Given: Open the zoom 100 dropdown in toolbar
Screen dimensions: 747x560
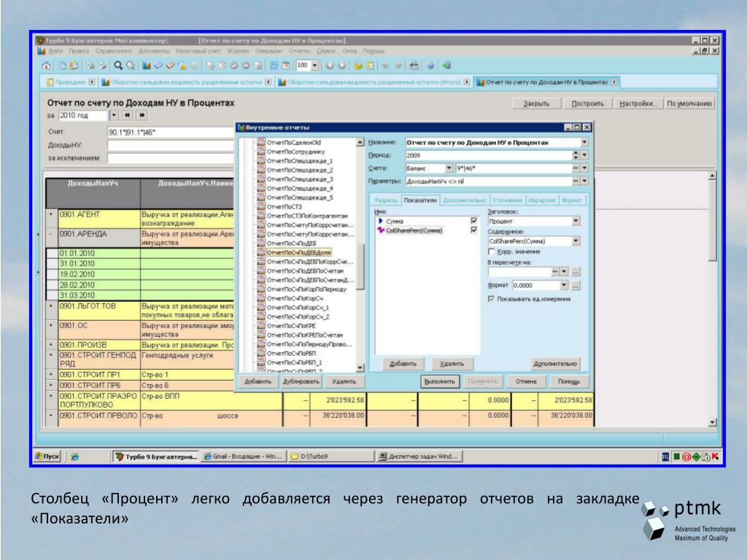Looking at the screenshot, I should click(314, 66).
